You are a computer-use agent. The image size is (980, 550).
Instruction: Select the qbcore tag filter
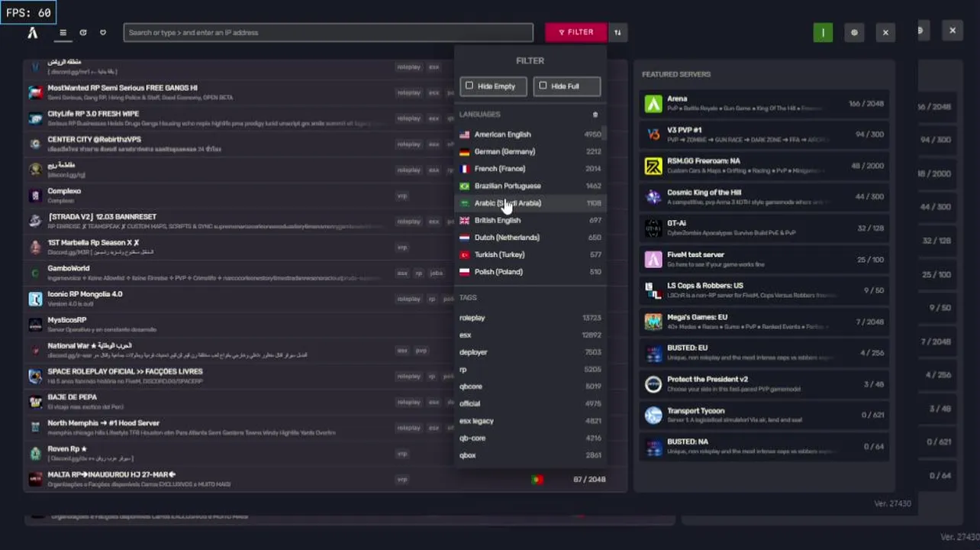[x=530, y=387]
